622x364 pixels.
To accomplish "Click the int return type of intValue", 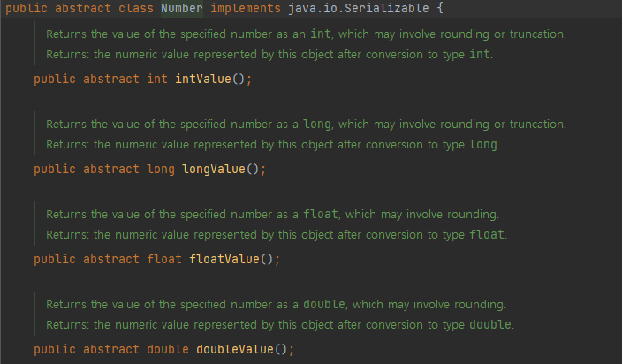I will (157, 79).
